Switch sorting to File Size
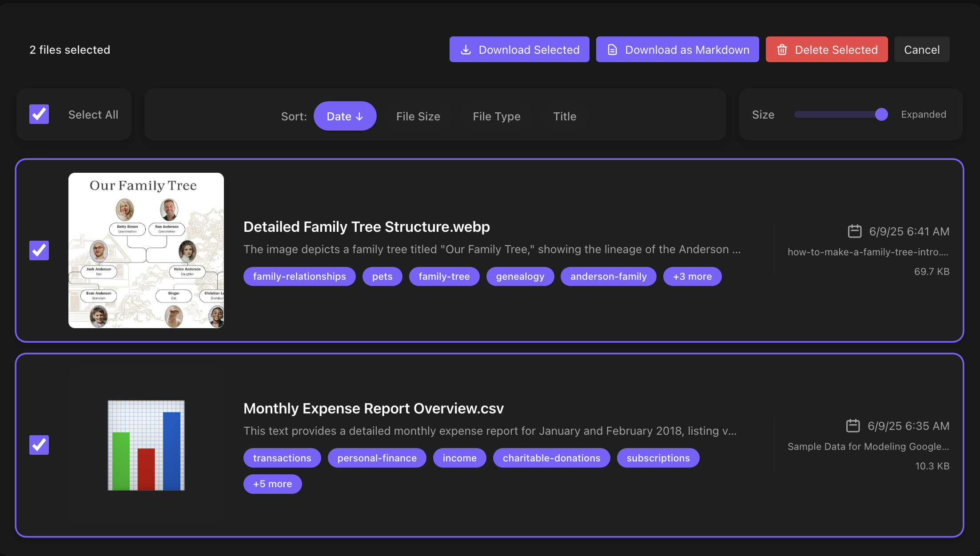Viewport: 980px width, 556px height. click(418, 116)
